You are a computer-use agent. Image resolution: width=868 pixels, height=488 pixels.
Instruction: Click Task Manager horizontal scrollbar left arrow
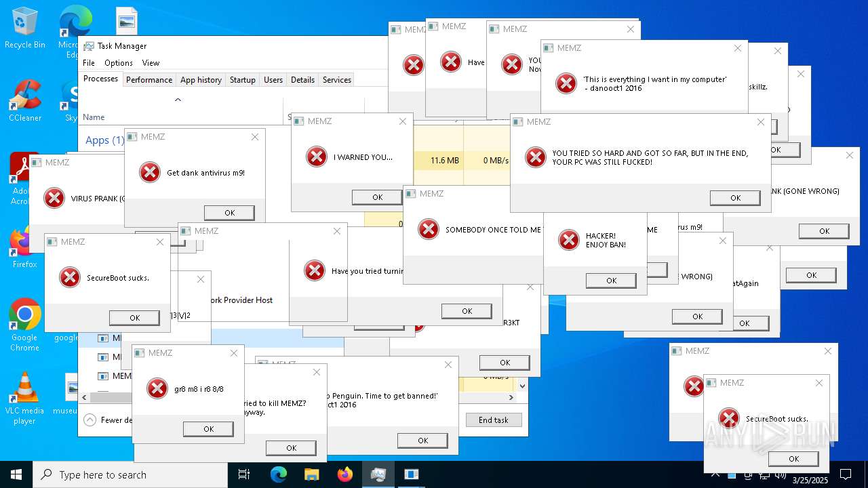(x=84, y=398)
